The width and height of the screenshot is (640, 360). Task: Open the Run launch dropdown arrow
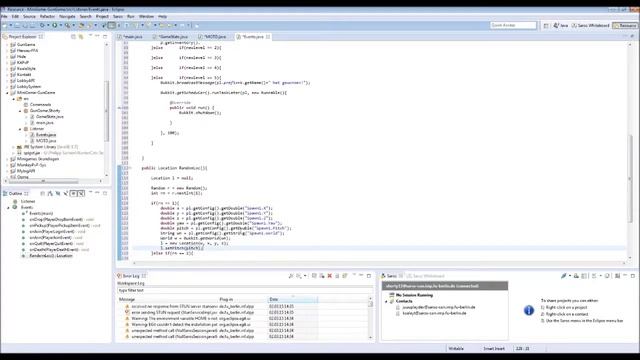click(61, 25)
